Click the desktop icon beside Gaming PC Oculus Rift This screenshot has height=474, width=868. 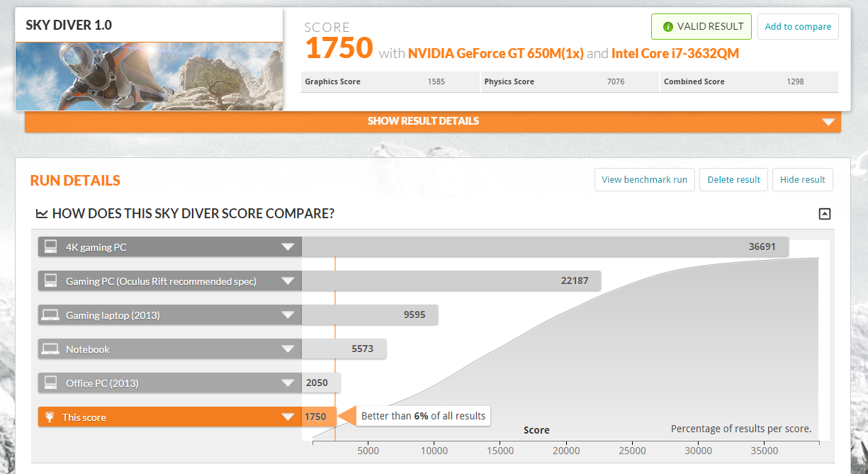click(x=50, y=281)
